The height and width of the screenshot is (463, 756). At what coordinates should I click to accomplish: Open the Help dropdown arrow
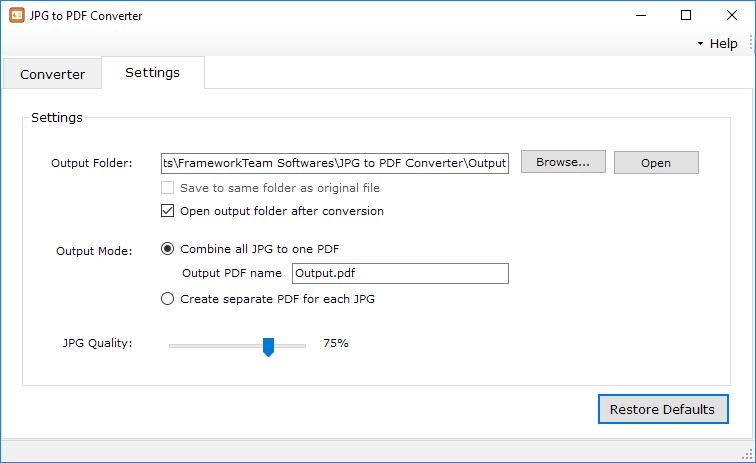700,43
